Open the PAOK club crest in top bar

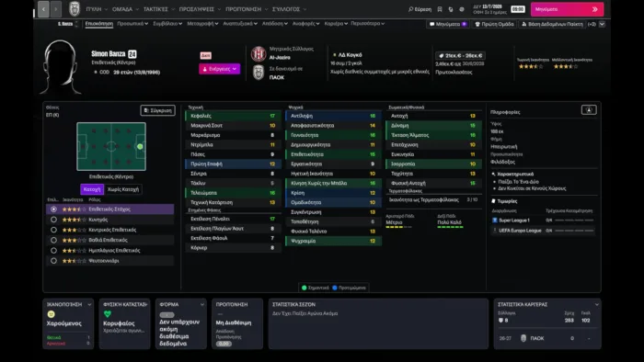(x=75, y=8)
